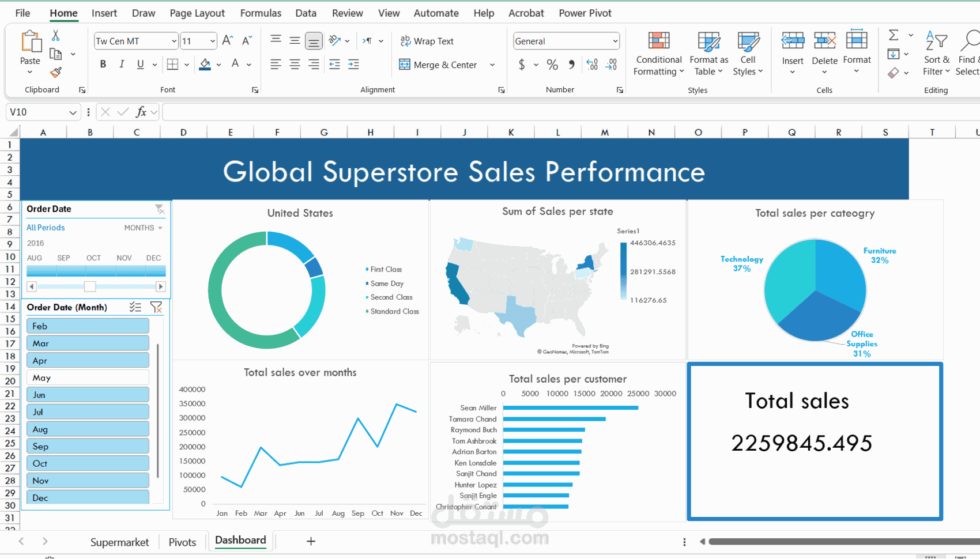Select Feb in the month slicer
The width and height of the screenshot is (980, 559).
click(x=88, y=326)
